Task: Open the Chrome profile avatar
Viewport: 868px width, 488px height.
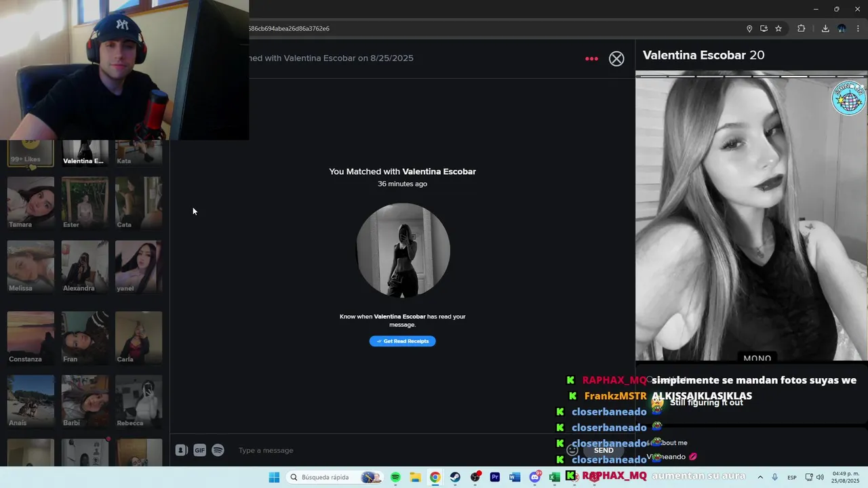Action: (x=842, y=28)
